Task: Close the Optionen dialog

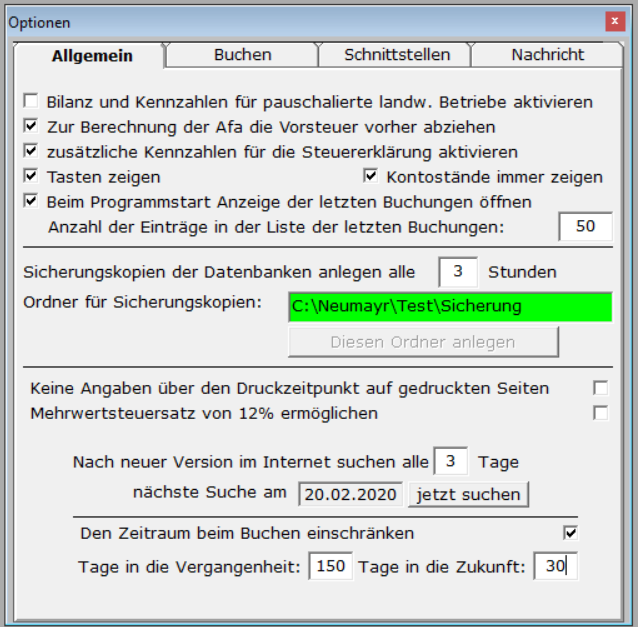Action: click(615, 21)
